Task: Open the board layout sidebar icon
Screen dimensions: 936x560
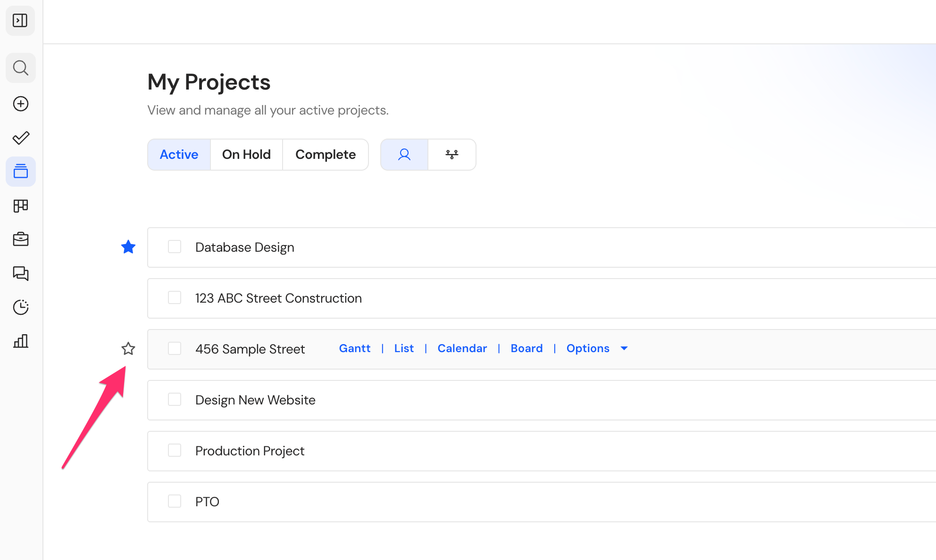Action: coord(21,206)
